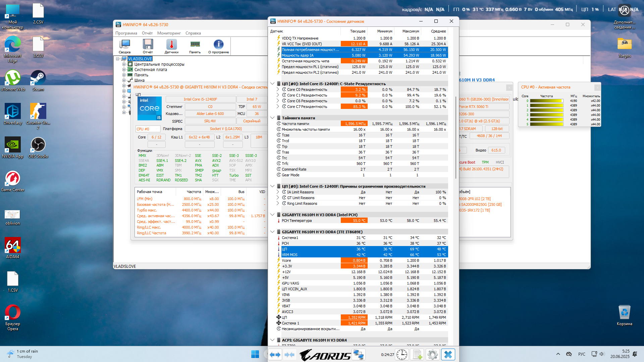Expand Системная плата tree node
This screenshot has width=644, height=362.
(x=124, y=70)
